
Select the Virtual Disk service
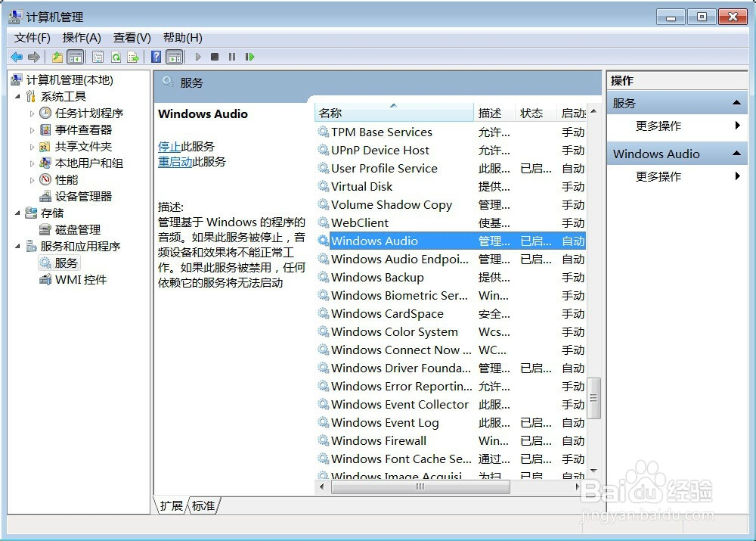(x=451, y=187)
